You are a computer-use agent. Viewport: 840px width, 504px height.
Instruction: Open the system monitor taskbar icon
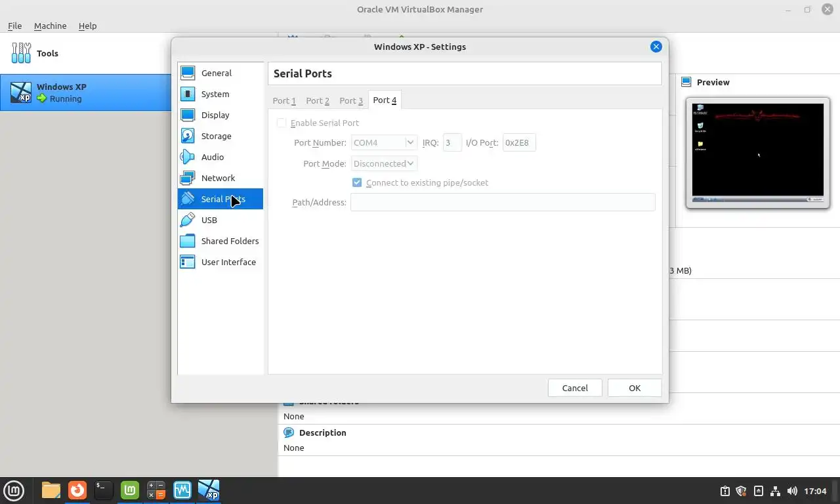[x=182, y=490]
